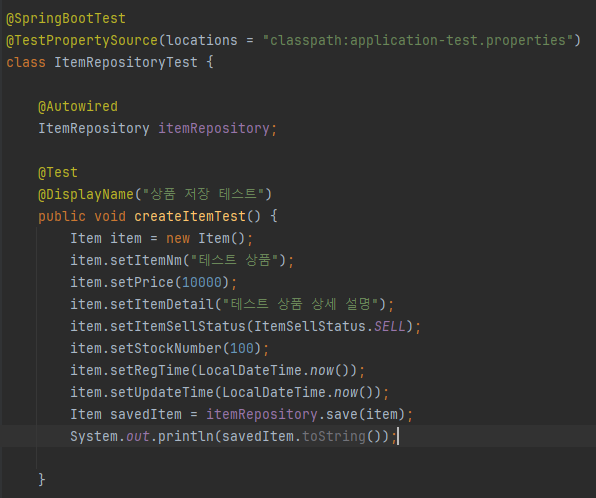Screen dimensions: 596x498
Task: Click the setRegTime method call
Action: (x=150, y=371)
